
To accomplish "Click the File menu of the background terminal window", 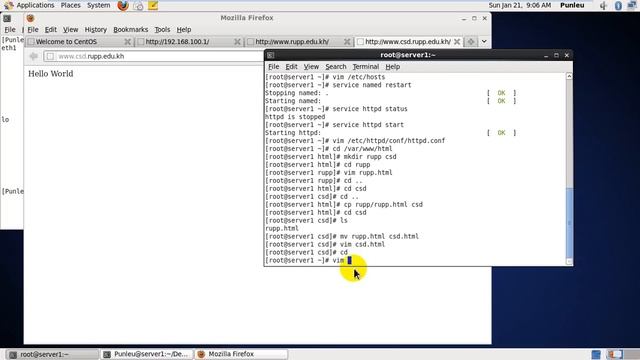I will (x=10, y=29).
